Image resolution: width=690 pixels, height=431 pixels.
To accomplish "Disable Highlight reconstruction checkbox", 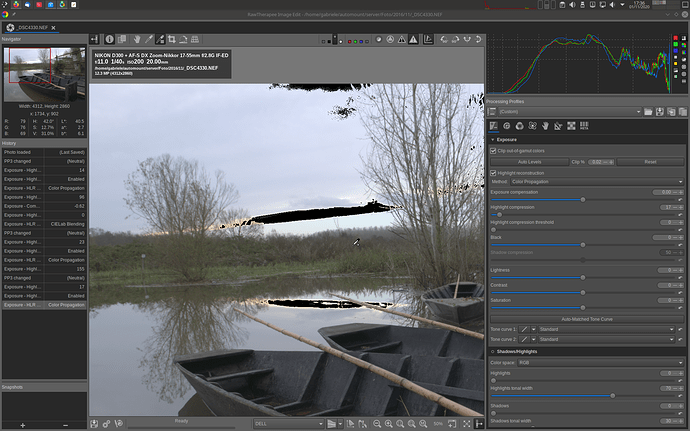I will click(494, 172).
